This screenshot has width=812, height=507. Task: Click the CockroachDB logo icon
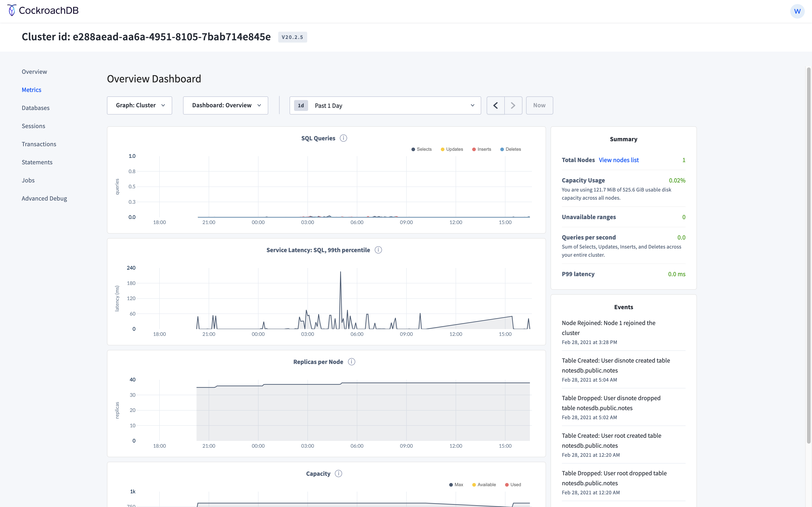point(12,10)
